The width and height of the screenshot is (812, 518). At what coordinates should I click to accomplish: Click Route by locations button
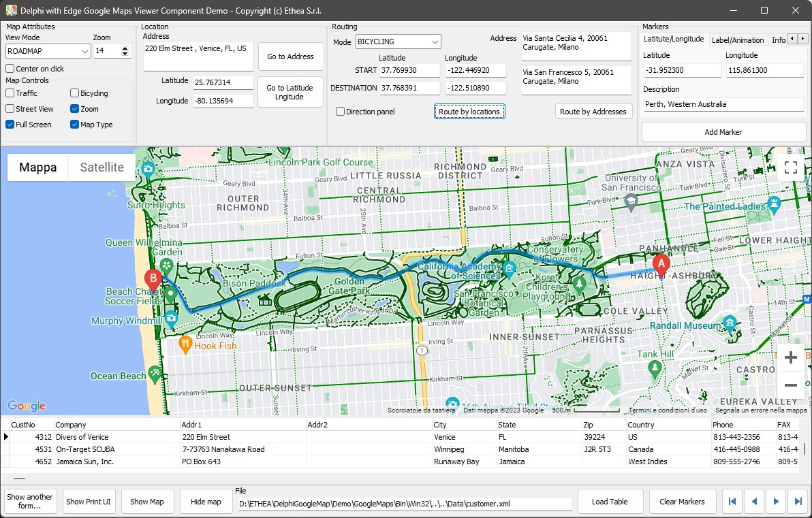(469, 111)
